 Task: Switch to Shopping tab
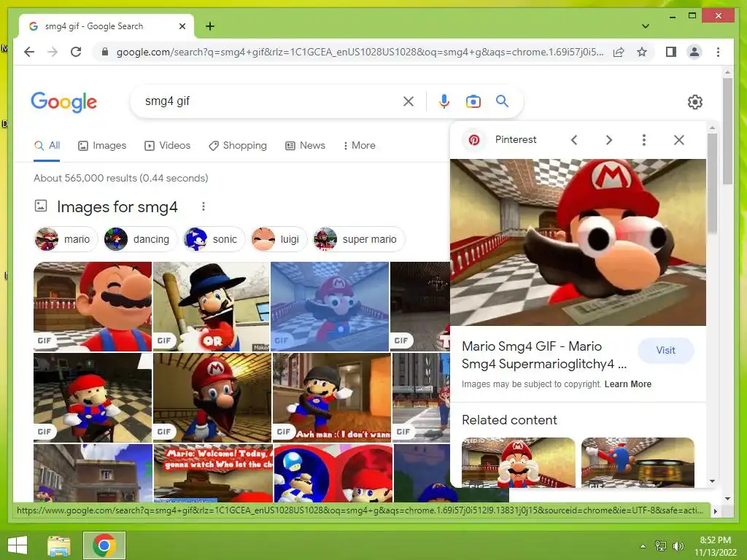click(x=238, y=146)
